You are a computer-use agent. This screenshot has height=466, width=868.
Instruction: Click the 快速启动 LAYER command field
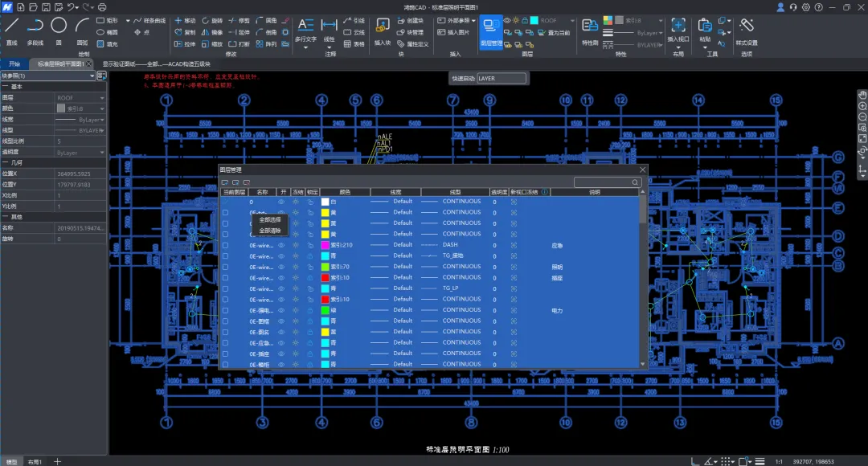point(501,79)
